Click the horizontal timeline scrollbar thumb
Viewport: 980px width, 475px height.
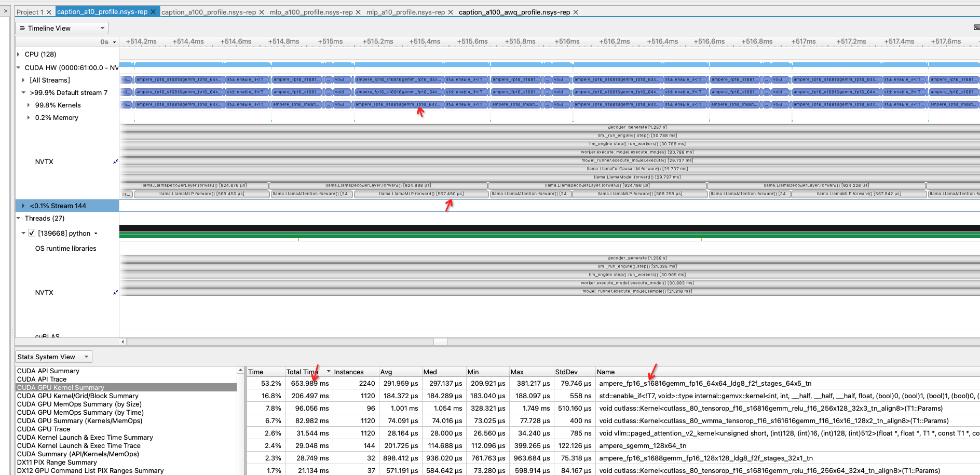441,342
